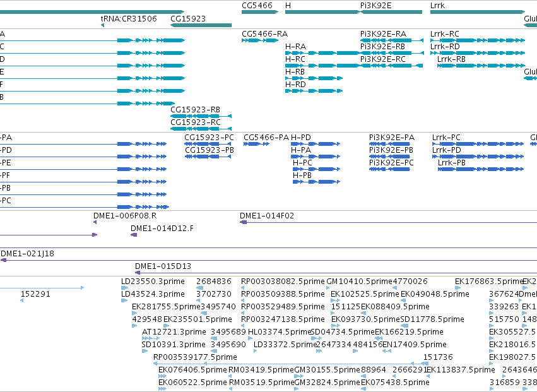Click the H-PC protein label
The image size is (537, 392).
(x=302, y=163)
